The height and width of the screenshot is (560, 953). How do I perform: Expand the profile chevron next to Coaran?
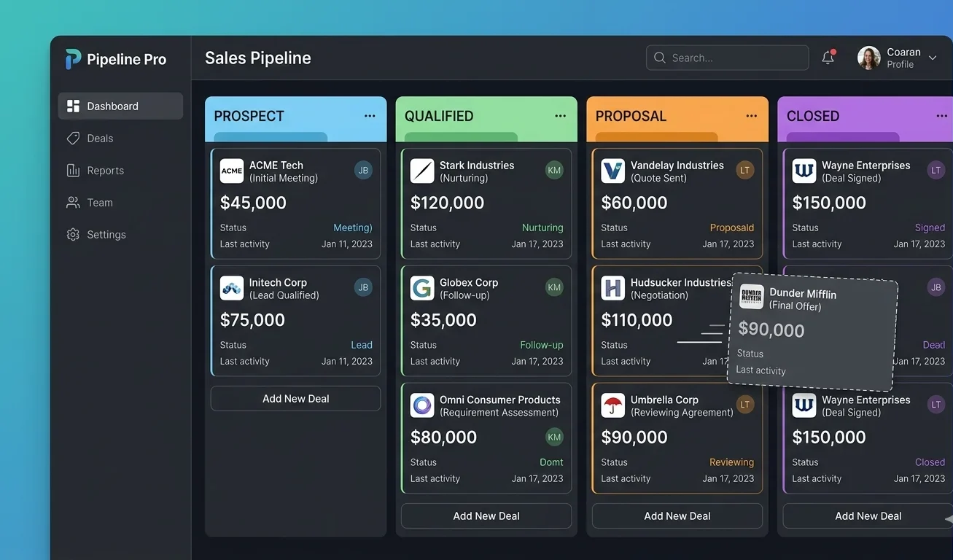(x=933, y=56)
